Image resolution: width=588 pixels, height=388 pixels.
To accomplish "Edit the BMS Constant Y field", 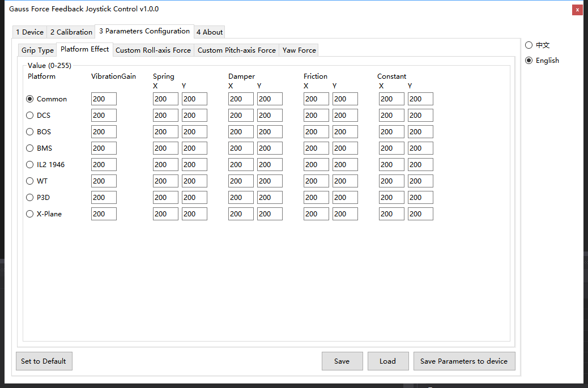I will pyautogui.click(x=420, y=148).
